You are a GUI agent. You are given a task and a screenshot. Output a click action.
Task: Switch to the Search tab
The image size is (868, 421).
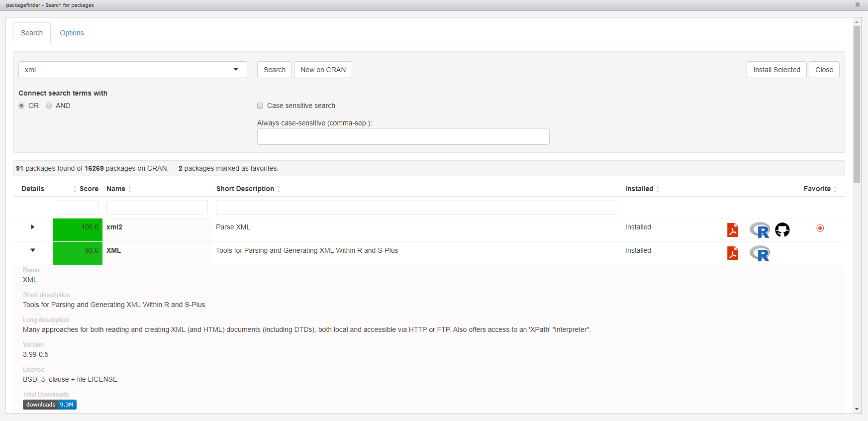click(32, 33)
